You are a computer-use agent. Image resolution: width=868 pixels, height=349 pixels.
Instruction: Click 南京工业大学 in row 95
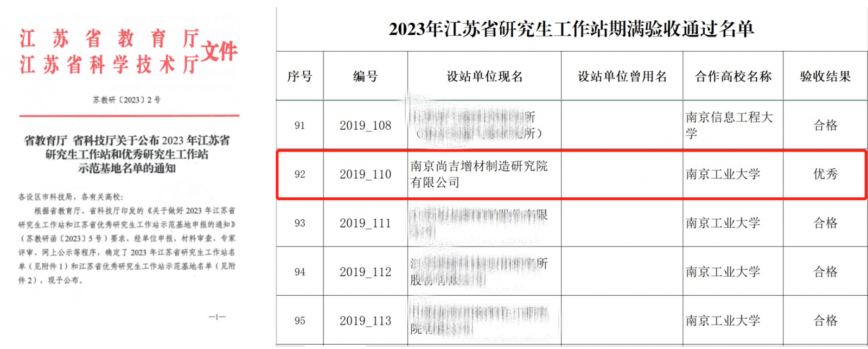pyautogui.click(x=723, y=321)
